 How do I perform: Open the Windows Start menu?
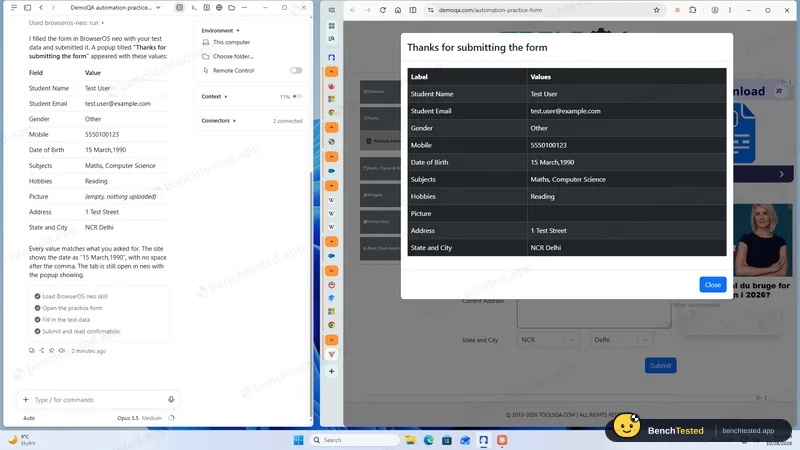pos(298,440)
